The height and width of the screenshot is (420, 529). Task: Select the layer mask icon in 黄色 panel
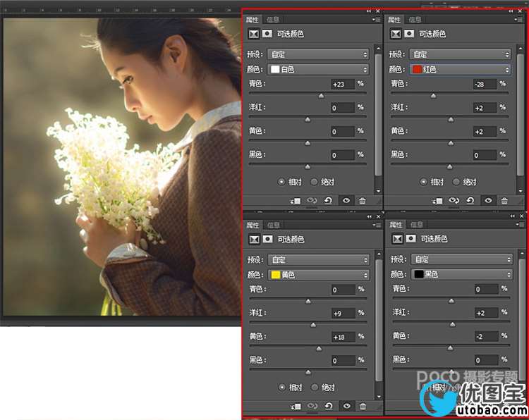tap(267, 239)
